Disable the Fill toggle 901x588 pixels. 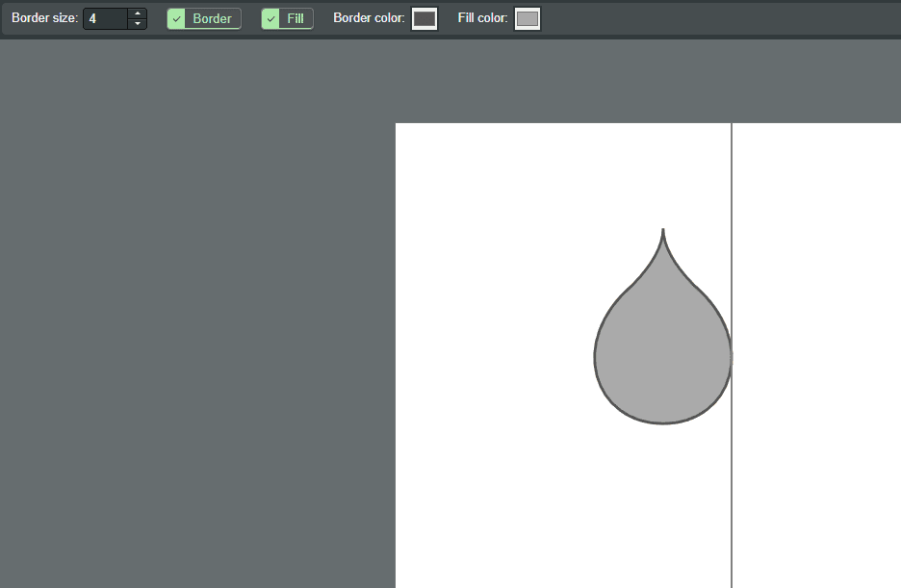[287, 18]
